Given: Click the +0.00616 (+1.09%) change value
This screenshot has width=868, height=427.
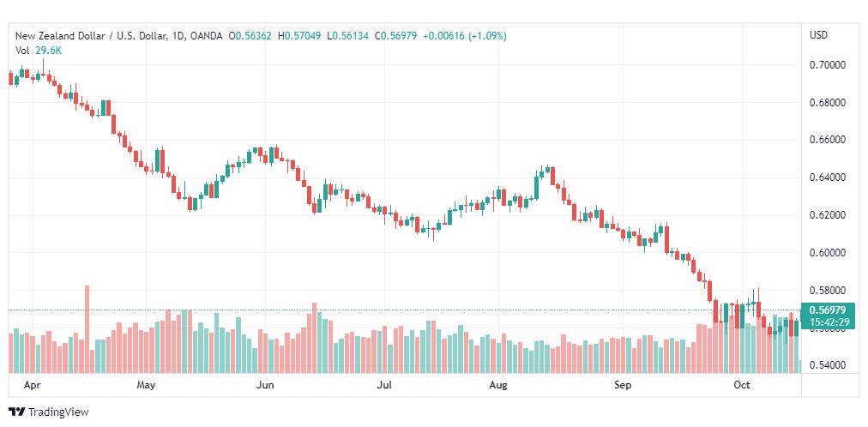Looking at the screenshot, I should 465,36.
